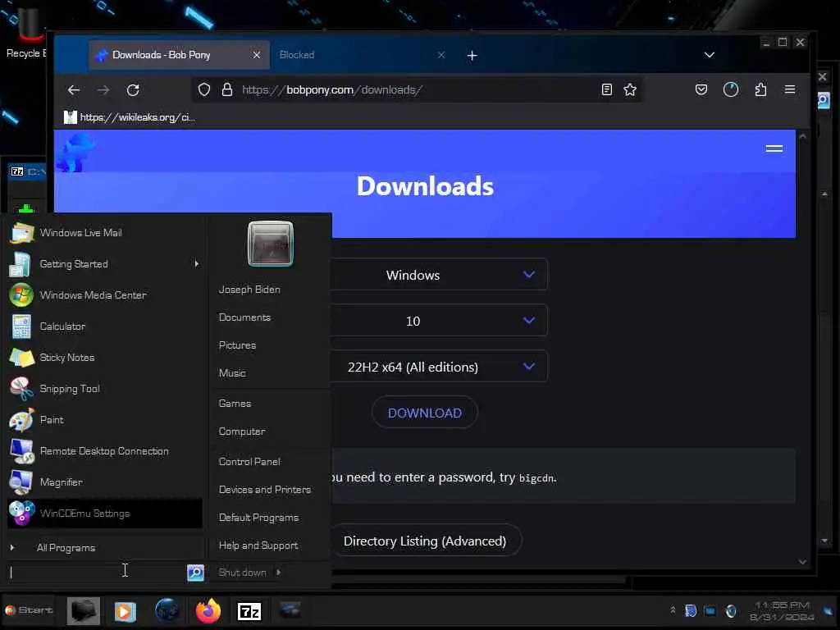Click the taskbar clock showing 11:55 PM
Image resolution: width=840 pixels, height=630 pixels.
[x=782, y=610]
